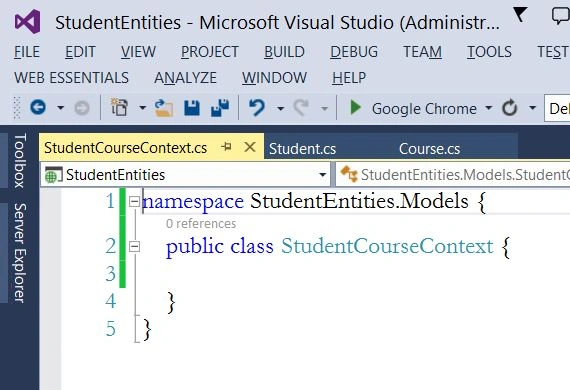Open the FILE menu
The image size is (570, 390).
pyautogui.click(x=27, y=52)
